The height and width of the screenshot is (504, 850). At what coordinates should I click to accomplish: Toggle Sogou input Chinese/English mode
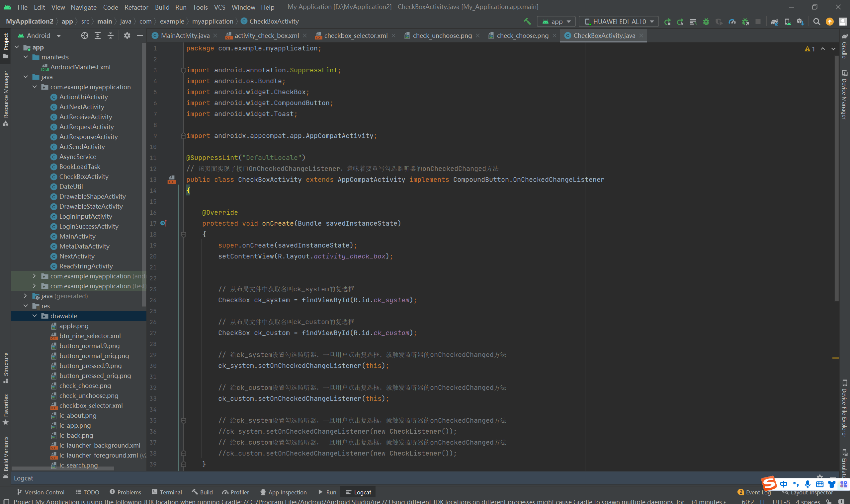coord(784,484)
